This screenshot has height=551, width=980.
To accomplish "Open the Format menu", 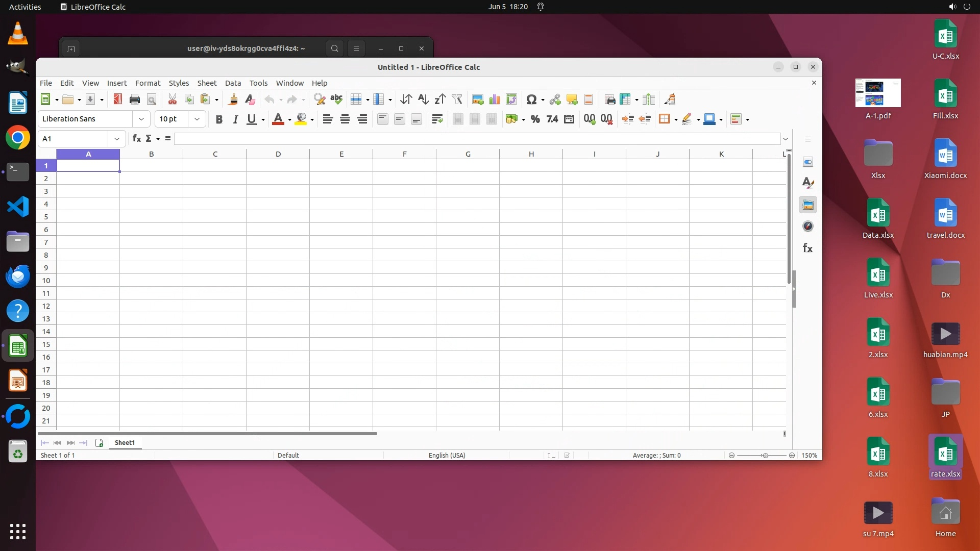I will 148,83.
